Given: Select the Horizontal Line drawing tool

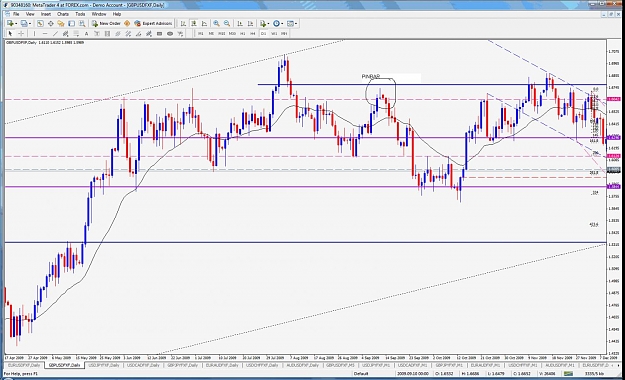Looking at the screenshot, I should (45, 33).
